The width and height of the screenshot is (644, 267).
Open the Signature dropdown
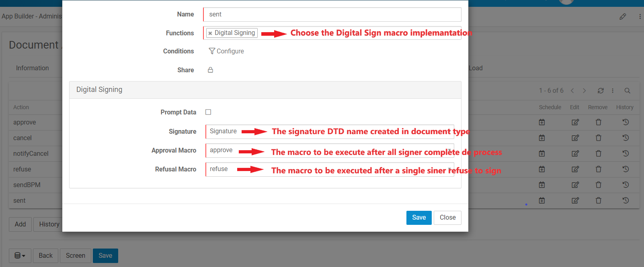click(330, 131)
